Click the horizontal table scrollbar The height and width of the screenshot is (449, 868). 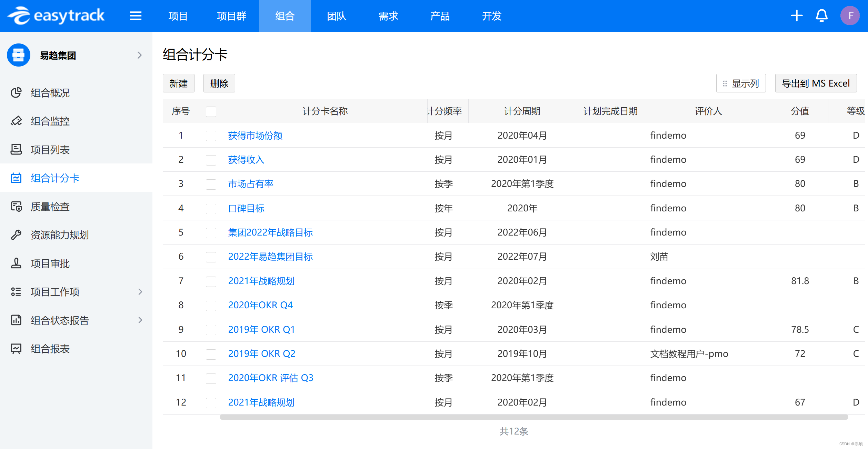(533, 417)
